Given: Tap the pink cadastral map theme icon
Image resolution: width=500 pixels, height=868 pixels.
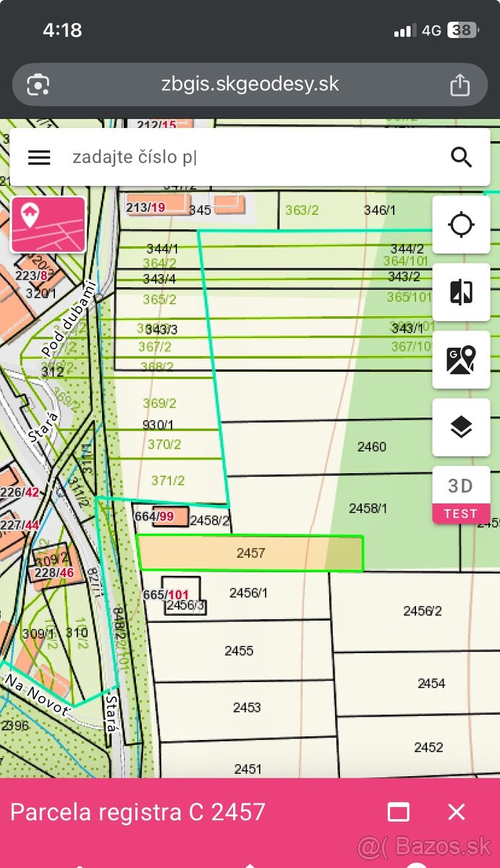Looking at the screenshot, I should click(x=48, y=224).
